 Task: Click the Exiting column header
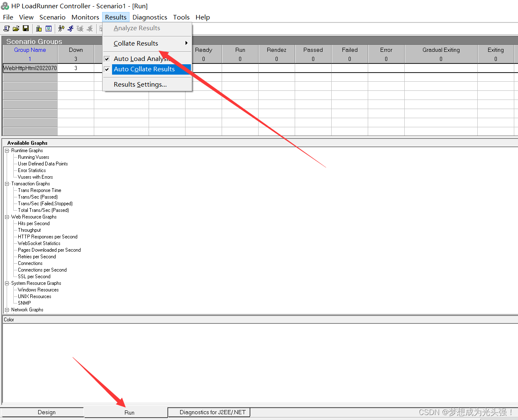coord(496,50)
